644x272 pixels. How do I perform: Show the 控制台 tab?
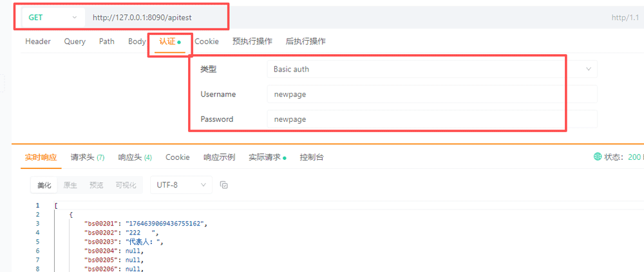(312, 157)
